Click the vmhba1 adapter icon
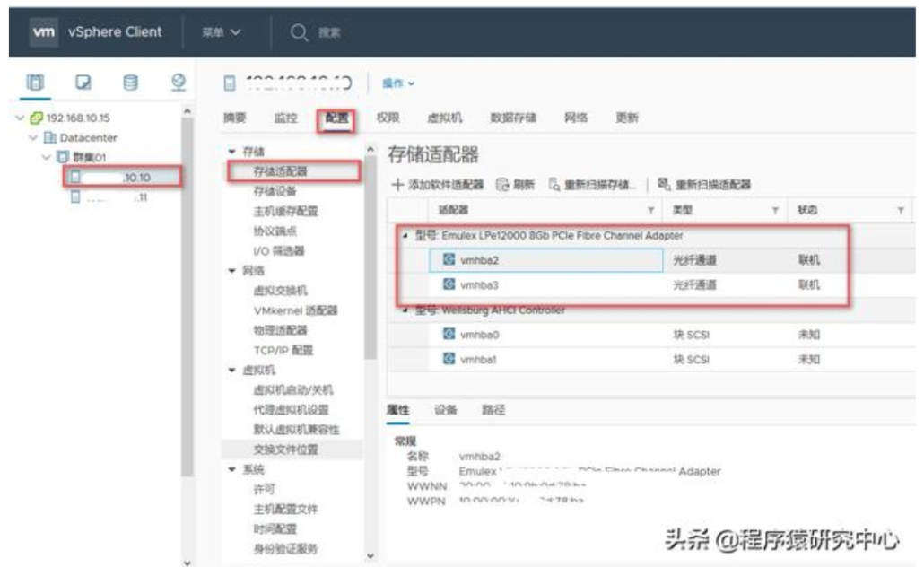924x576 pixels. [x=449, y=359]
